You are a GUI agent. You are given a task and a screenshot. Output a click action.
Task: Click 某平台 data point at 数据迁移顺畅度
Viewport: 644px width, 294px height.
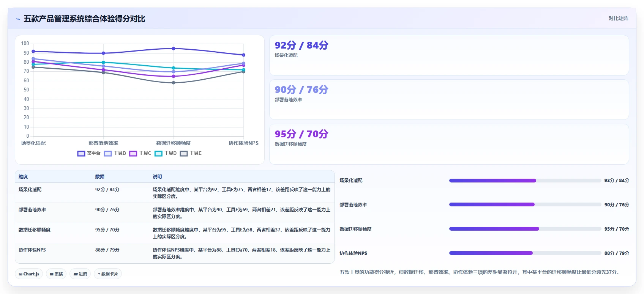174,49
